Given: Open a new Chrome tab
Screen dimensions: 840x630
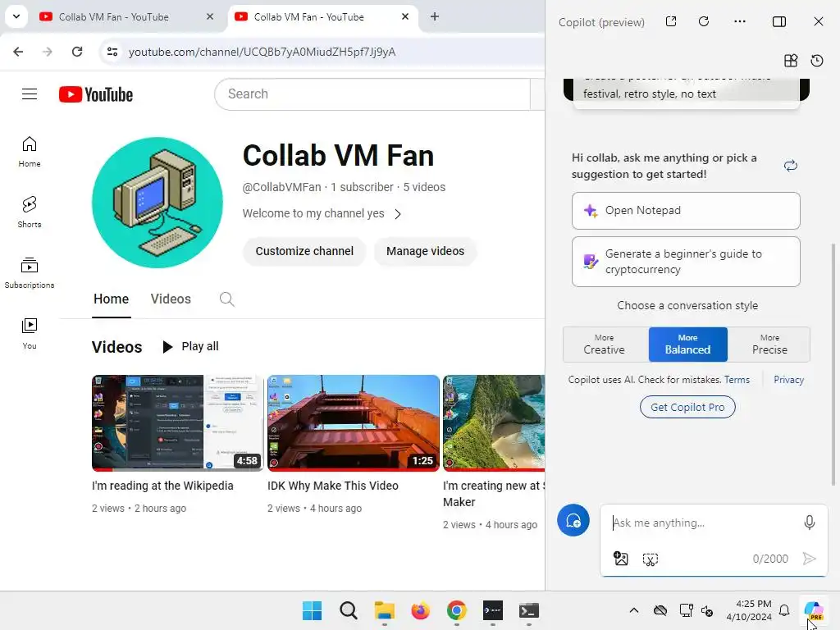Looking at the screenshot, I should click(x=435, y=16).
